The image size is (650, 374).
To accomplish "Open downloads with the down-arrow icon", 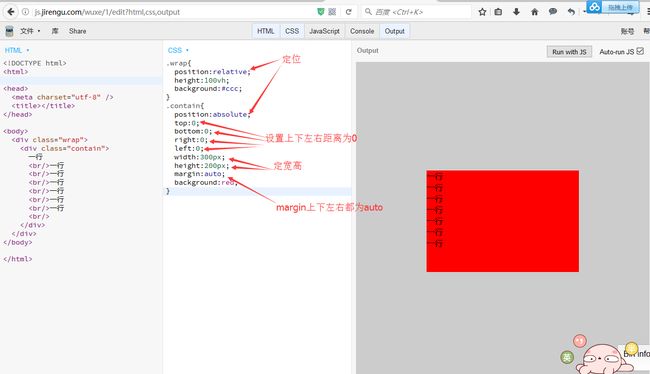I will tap(516, 12).
